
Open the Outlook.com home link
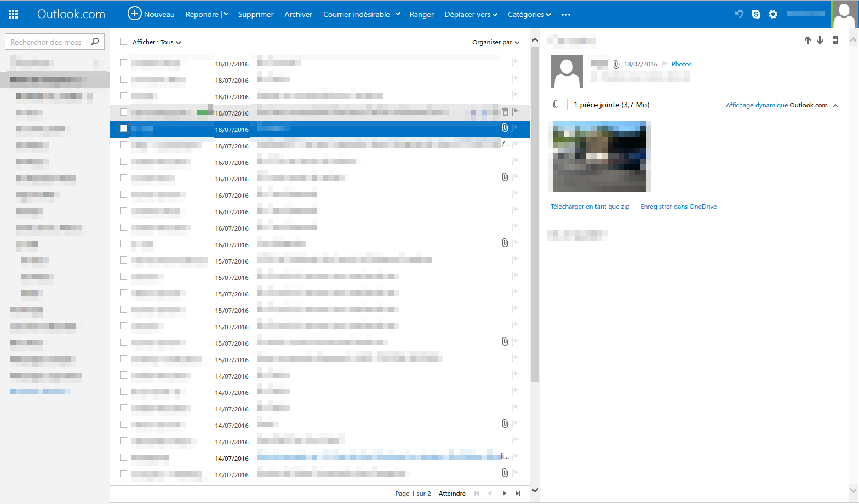(71, 14)
